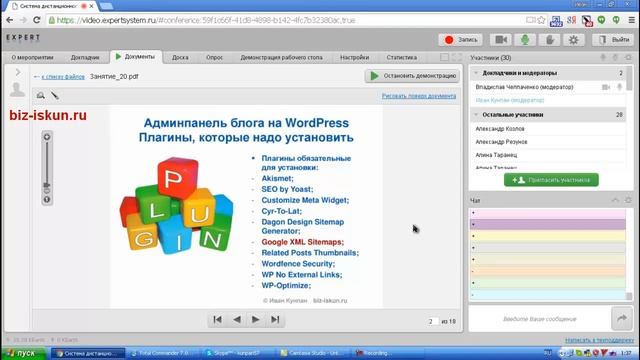Open the Доска tab
Image resolution: width=640 pixels, height=360 pixels.
click(x=180, y=58)
